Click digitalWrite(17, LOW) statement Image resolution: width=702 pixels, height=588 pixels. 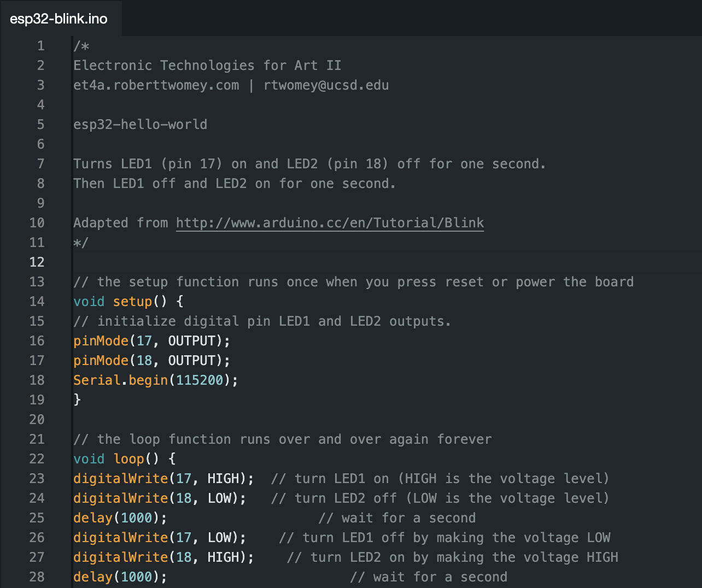point(160,538)
